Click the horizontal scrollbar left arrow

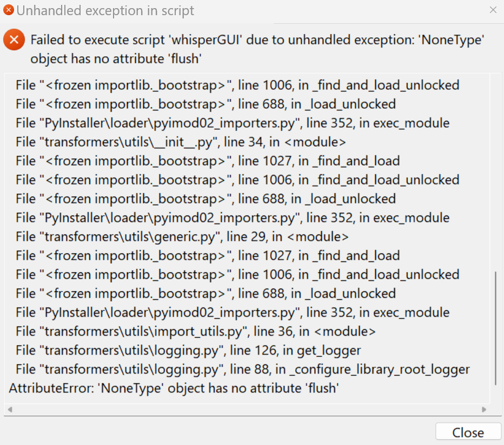coord(9,410)
